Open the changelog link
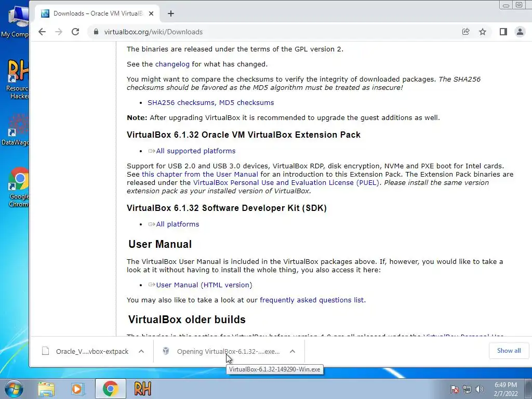 172,64
